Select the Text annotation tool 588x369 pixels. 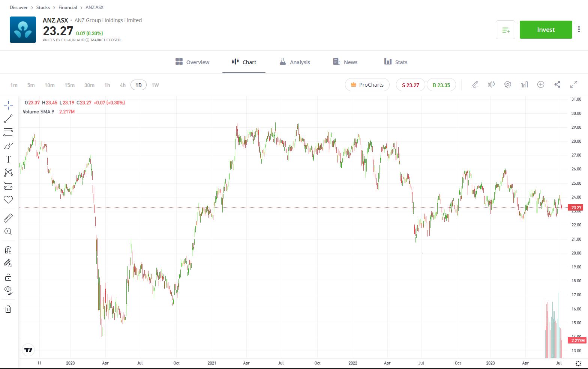8,159
